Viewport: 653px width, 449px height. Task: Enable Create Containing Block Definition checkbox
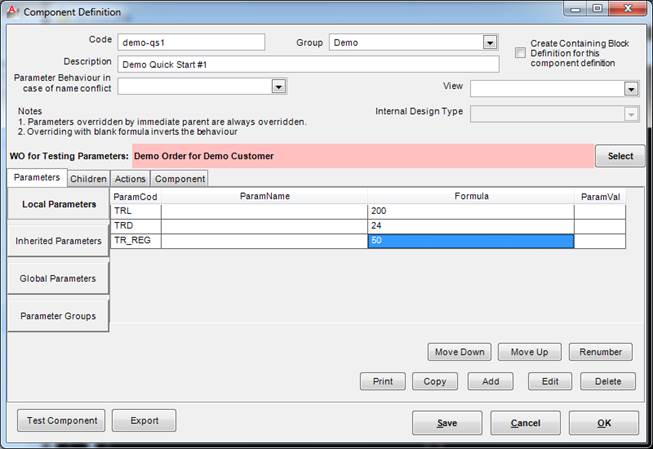520,52
